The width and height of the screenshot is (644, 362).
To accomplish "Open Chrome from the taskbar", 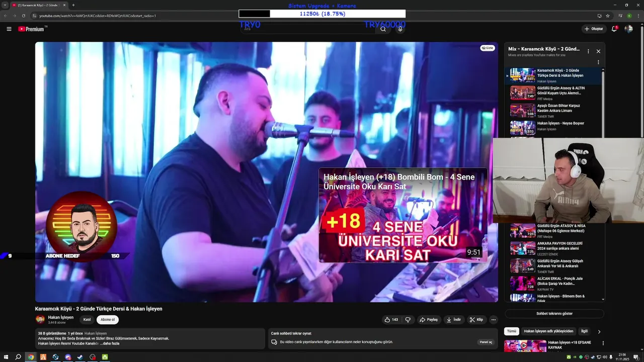I will (31, 357).
